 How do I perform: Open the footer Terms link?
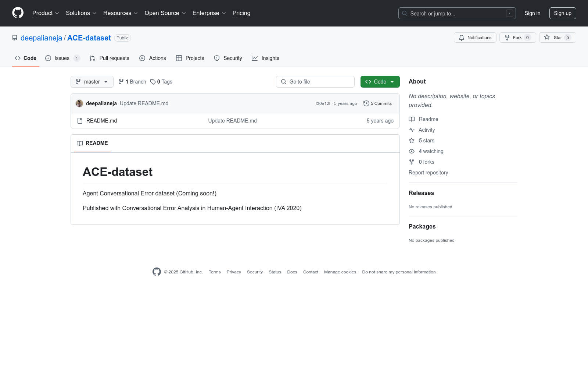pyautogui.click(x=215, y=272)
